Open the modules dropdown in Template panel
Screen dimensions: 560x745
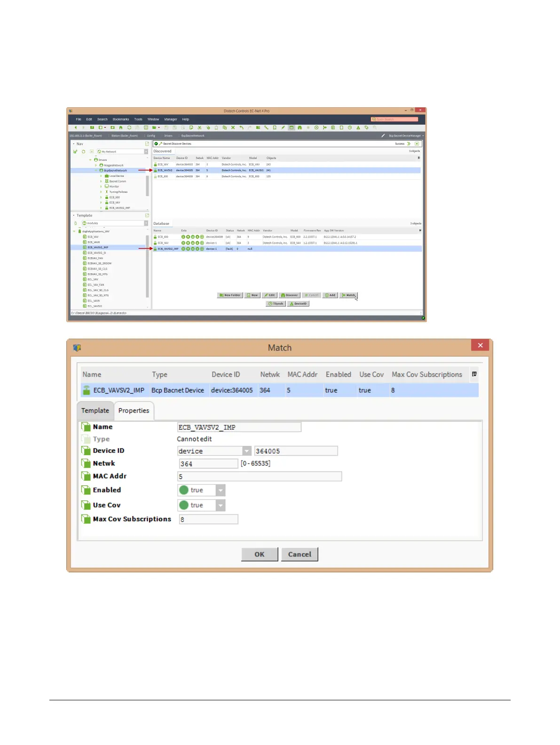(146, 223)
